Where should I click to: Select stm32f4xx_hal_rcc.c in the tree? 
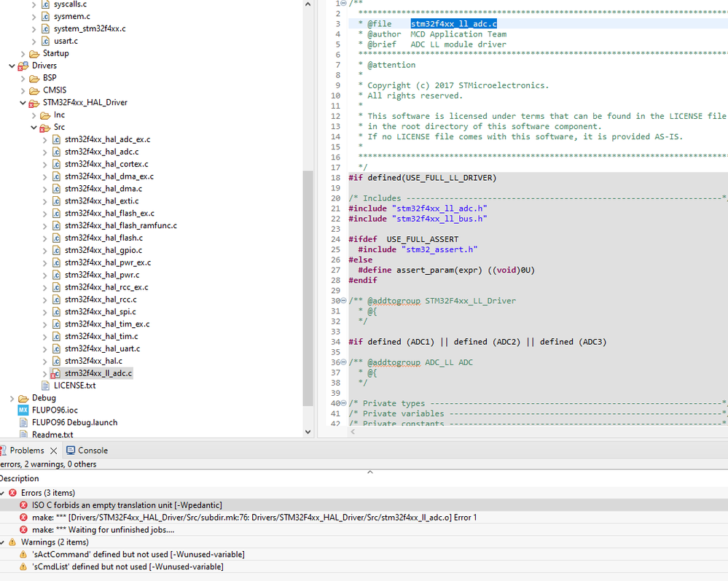101,300
